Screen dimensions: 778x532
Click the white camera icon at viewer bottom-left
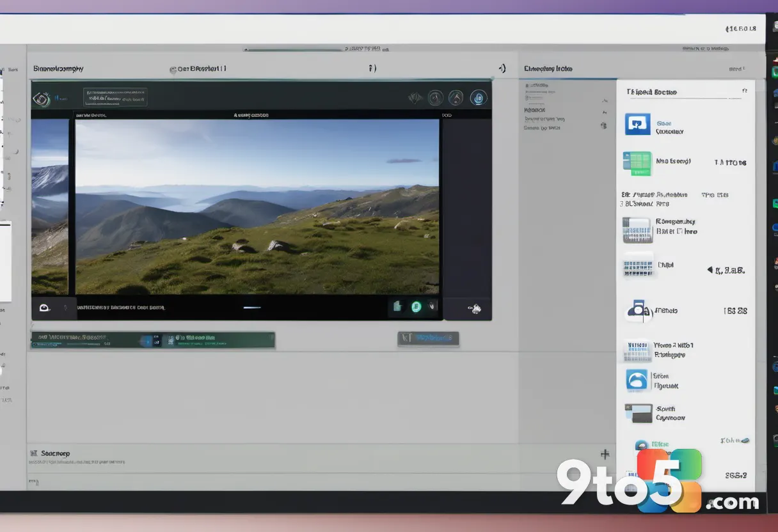[44, 308]
